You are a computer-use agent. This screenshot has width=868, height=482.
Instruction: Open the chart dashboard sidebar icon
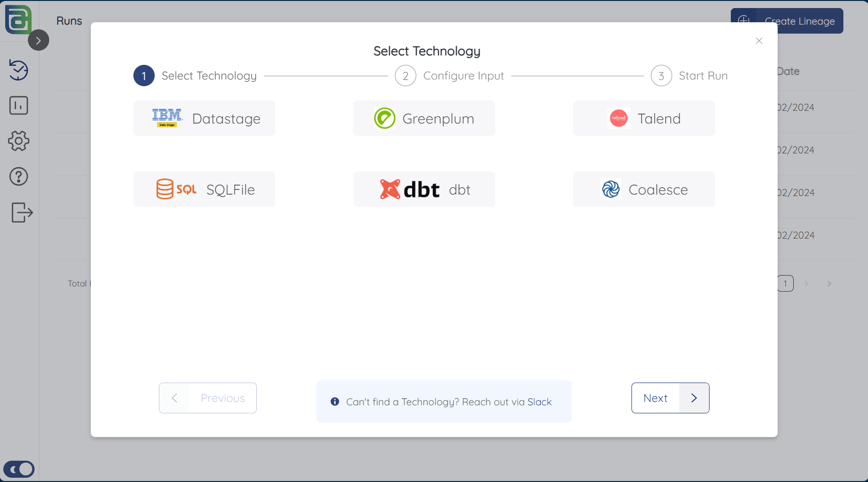pyautogui.click(x=19, y=106)
